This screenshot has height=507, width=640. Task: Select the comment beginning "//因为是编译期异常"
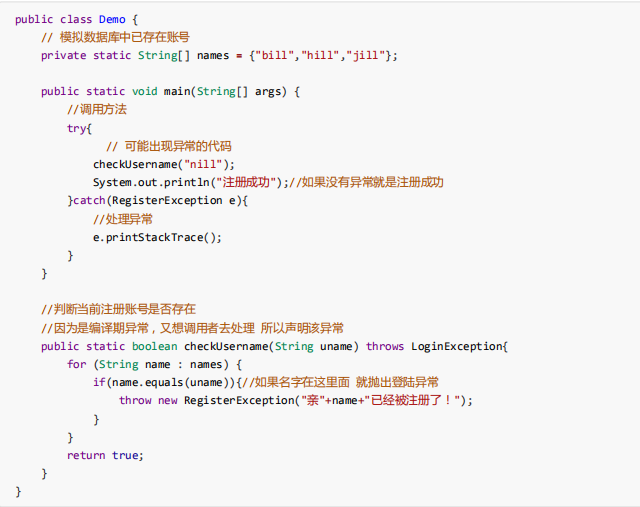pos(193,328)
